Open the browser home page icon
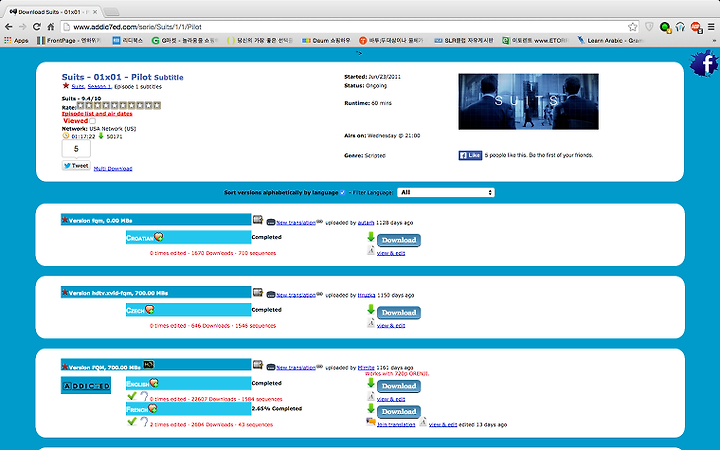 (x=51, y=27)
